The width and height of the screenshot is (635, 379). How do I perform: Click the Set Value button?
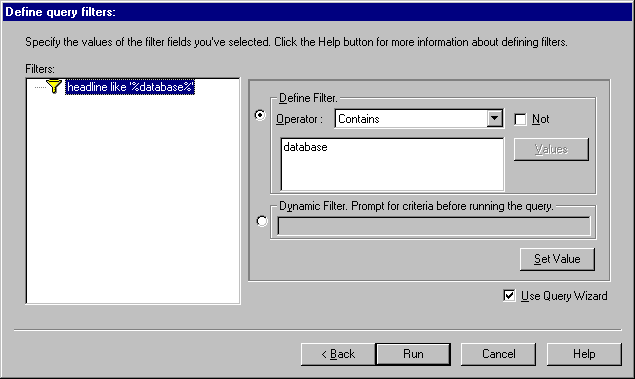tap(557, 259)
